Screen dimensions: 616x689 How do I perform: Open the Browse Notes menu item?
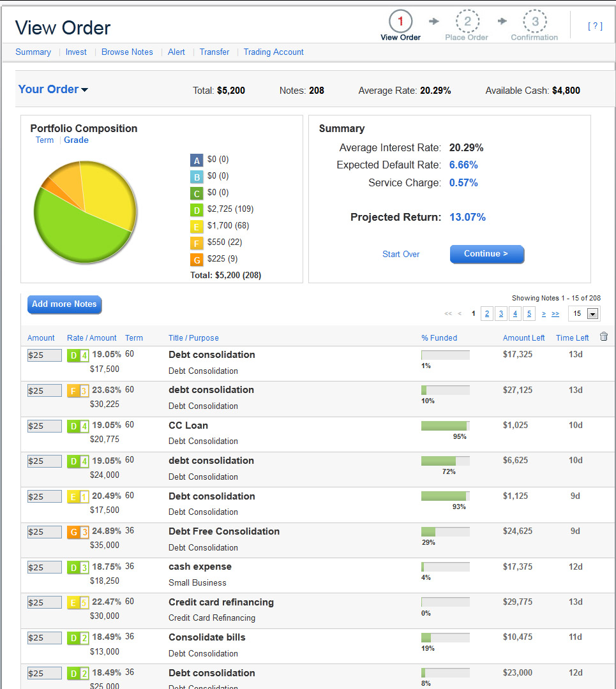tap(127, 52)
